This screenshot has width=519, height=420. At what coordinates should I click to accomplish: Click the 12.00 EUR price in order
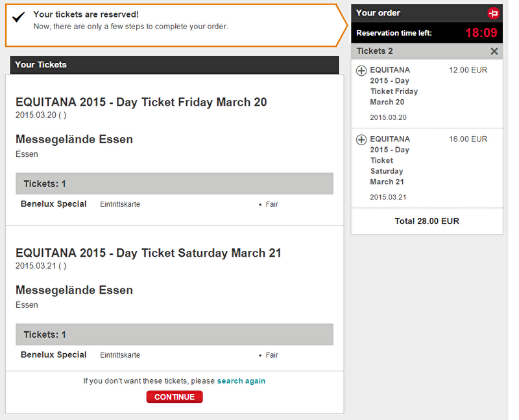468,70
